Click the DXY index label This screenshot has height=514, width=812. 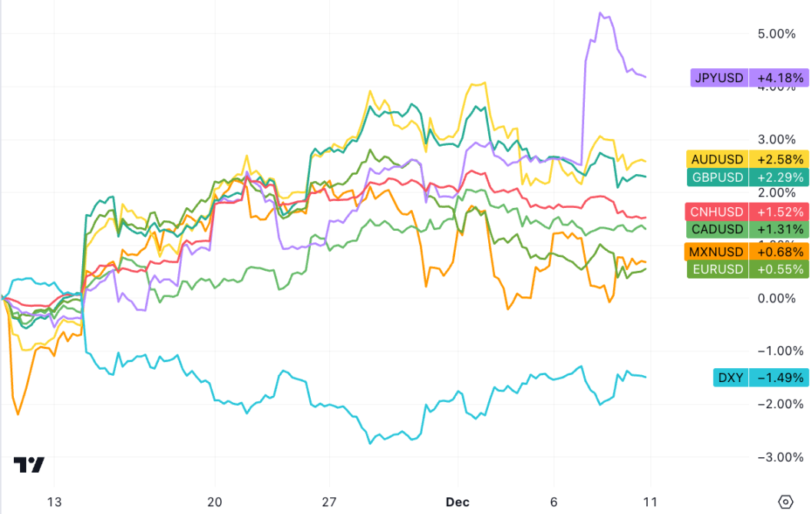click(x=729, y=377)
